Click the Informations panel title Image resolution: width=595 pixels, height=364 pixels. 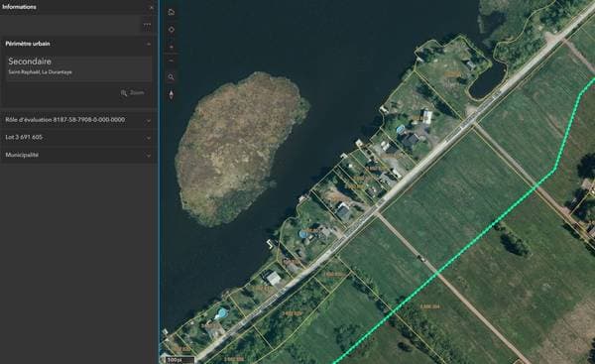pyautogui.click(x=20, y=7)
